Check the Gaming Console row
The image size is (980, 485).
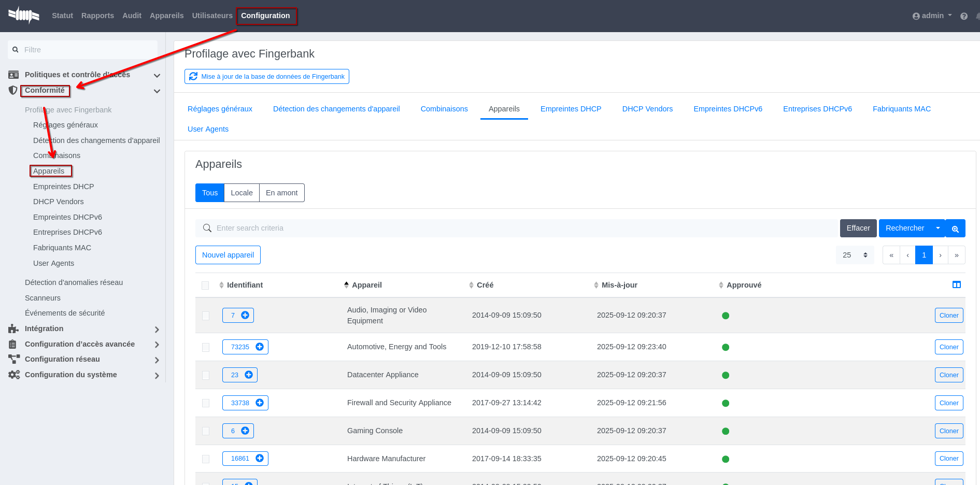(206, 431)
